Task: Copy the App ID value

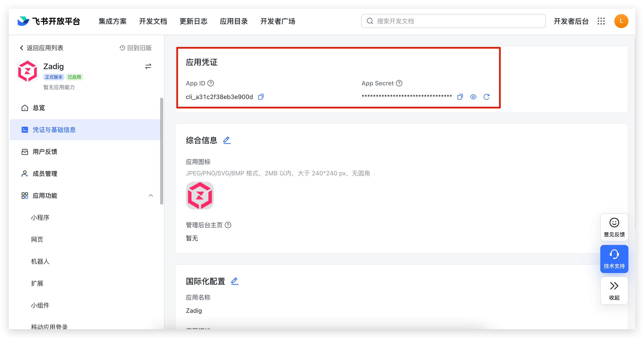Action: (x=261, y=97)
